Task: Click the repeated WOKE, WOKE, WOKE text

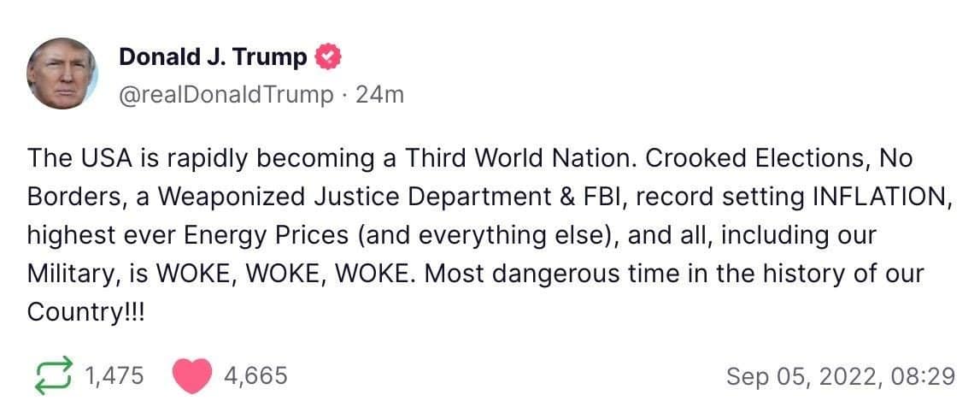Action: (283, 274)
